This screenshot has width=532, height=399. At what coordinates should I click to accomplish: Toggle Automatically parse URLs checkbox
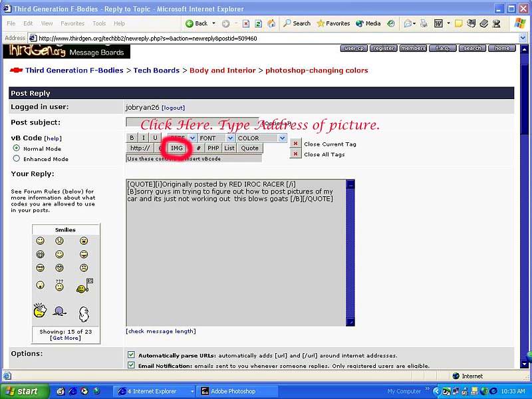(x=131, y=355)
